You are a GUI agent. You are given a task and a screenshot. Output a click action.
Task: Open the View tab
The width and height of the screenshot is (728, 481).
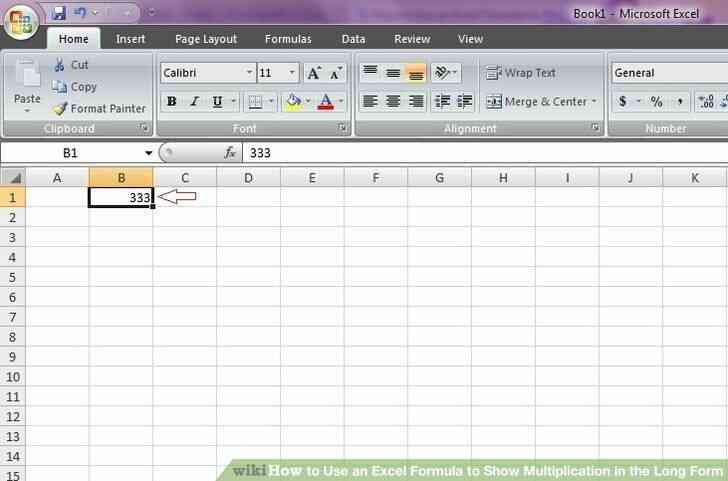coord(470,39)
